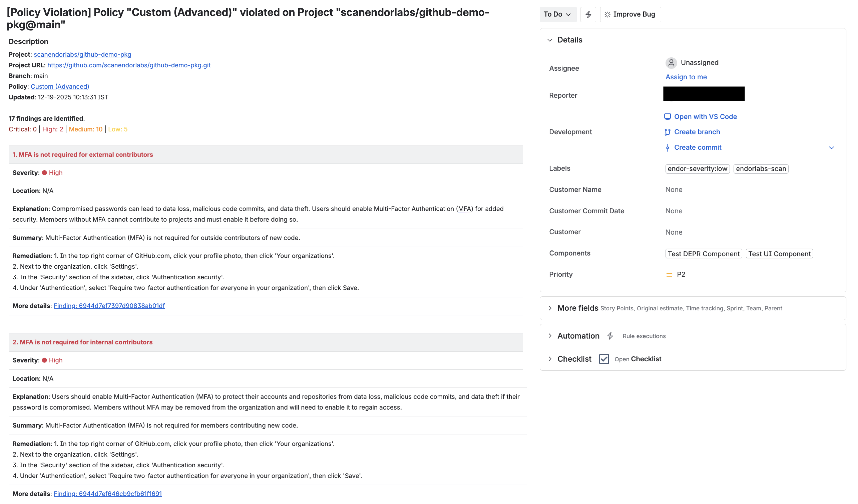The image size is (858, 504).
Task: Click the chevron next to Create commit
Action: (832, 147)
